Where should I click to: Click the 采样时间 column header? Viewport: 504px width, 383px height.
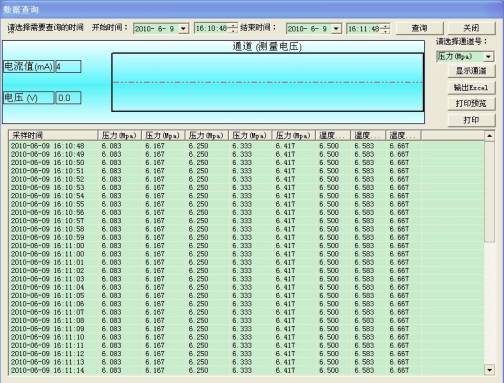pyautogui.click(x=53, y=135)
